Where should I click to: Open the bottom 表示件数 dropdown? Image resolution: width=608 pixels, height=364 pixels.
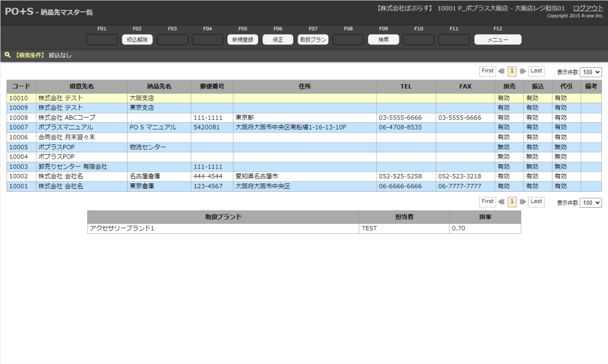coord(591,203)
